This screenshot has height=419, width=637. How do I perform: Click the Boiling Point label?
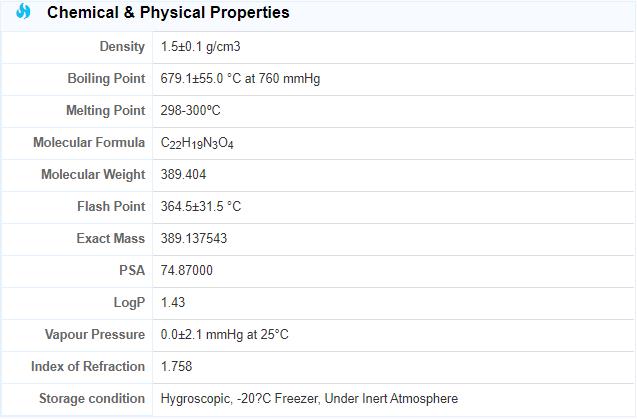(x=106, y=79)
